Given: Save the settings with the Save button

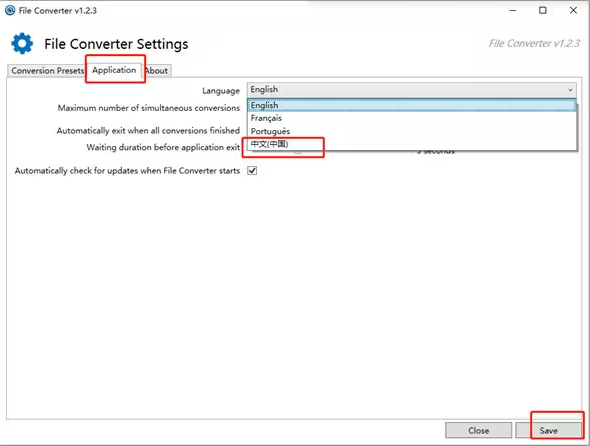Looking at the screenshot, I should 549,430.
